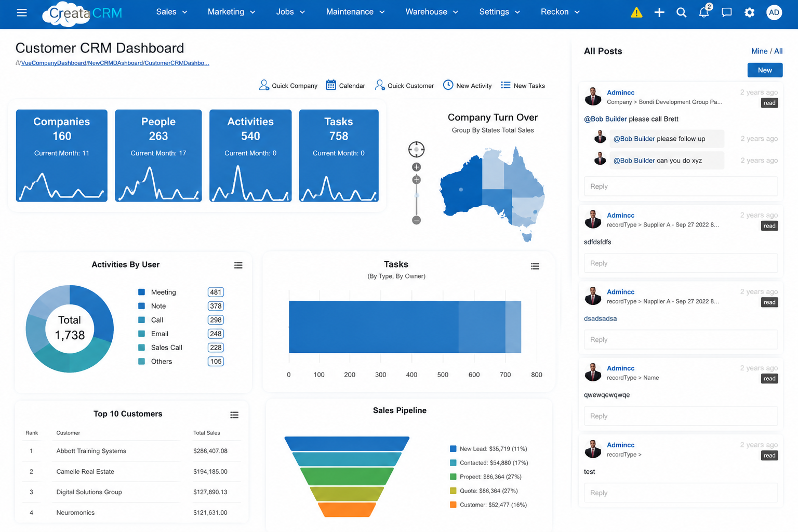Open Activities By User chart menu
798x532 pixels.
click(x=238, y=265)
